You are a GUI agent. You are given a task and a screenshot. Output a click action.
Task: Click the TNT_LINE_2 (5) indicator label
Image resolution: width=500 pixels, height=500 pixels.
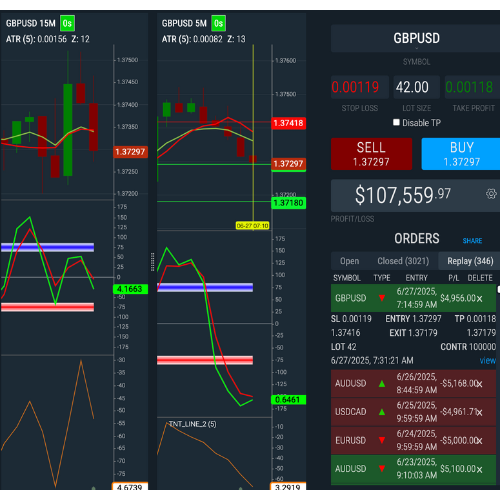(x=192, y=424)
